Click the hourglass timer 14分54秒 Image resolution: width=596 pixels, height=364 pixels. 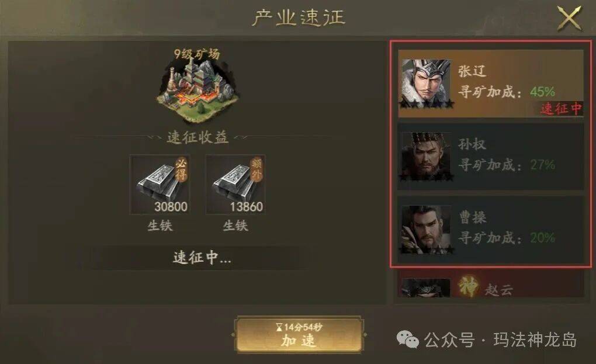[299, 327]
